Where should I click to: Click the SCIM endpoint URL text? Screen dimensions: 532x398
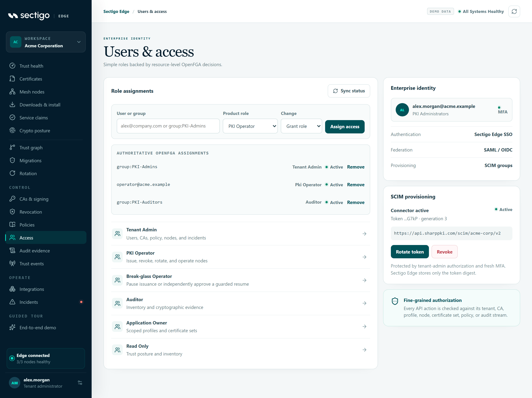click(x=447, y=233)
